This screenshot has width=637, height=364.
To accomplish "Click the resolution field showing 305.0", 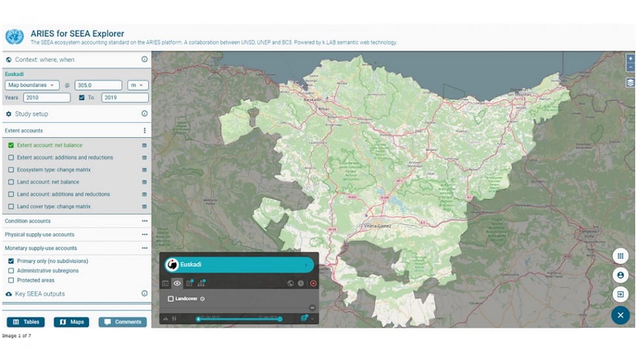I will tap(98, 85).
